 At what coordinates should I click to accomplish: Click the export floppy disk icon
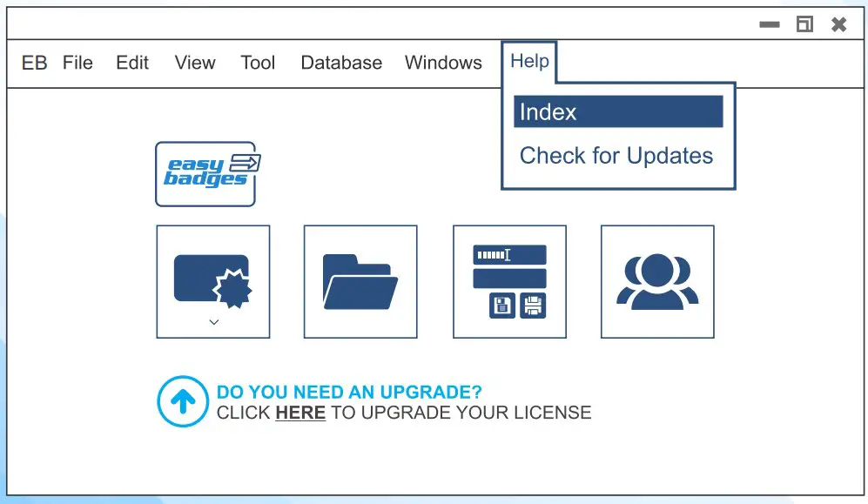click(535, 305)
